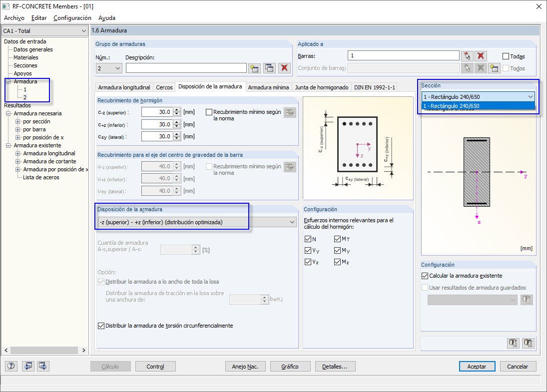Click Barras input field

point(403,55)
